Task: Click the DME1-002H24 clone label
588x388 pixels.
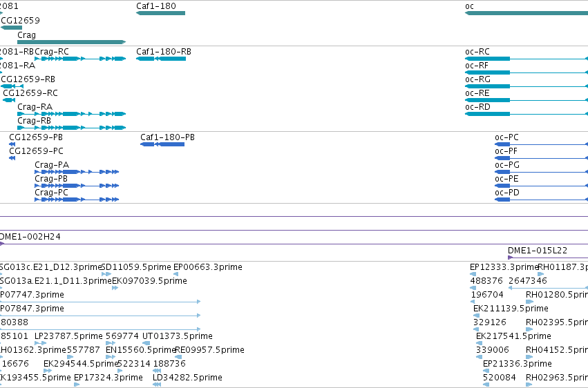Action: tap(30, 237)
